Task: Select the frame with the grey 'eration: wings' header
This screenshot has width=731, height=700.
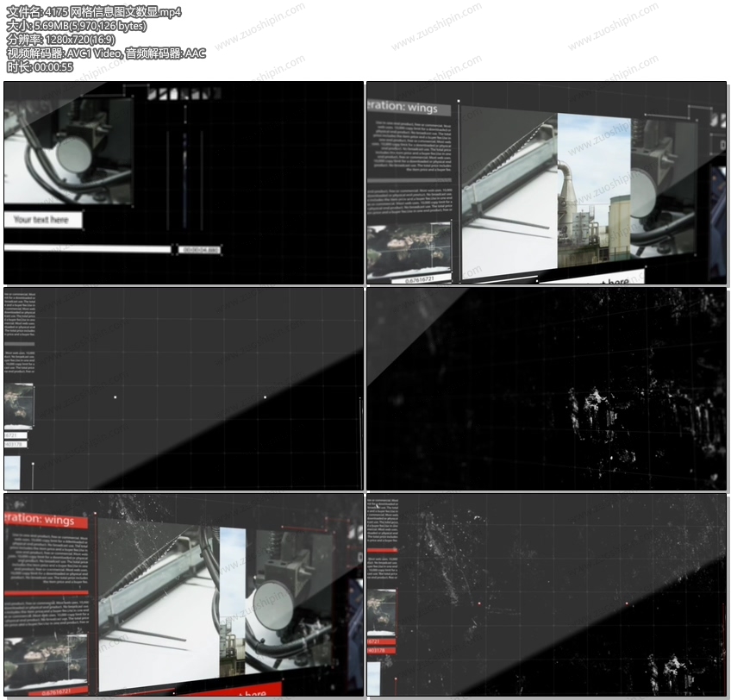Action: (x=547, y=183)
